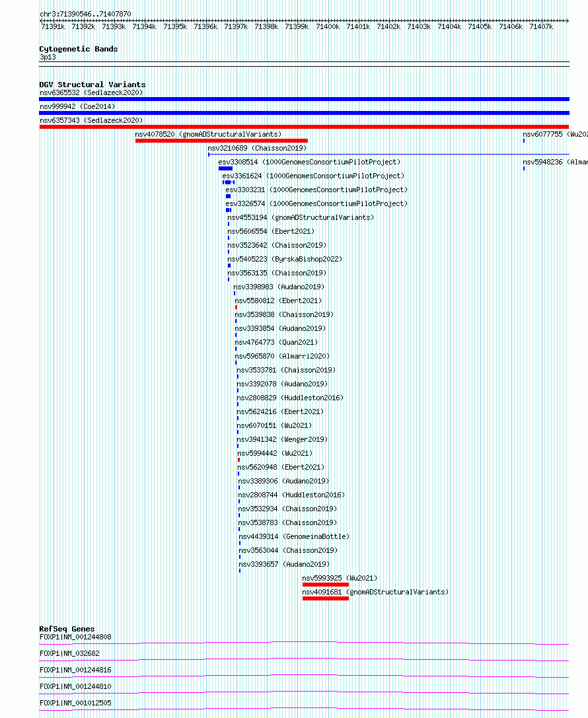The image size is (588, 718).
Task: Open nsv5620948 (Ebert2021) label
Action: 281,467
